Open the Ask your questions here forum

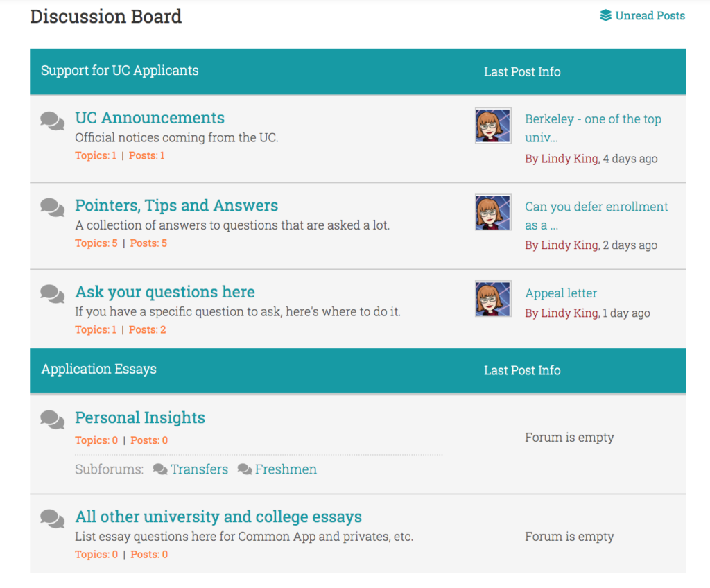click(165, 292)
